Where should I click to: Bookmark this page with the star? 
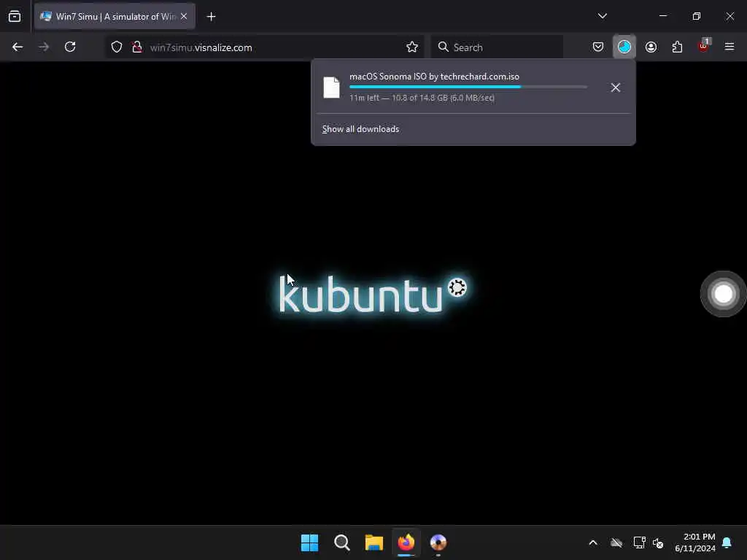pyautogui.click(x=412, y=47)
